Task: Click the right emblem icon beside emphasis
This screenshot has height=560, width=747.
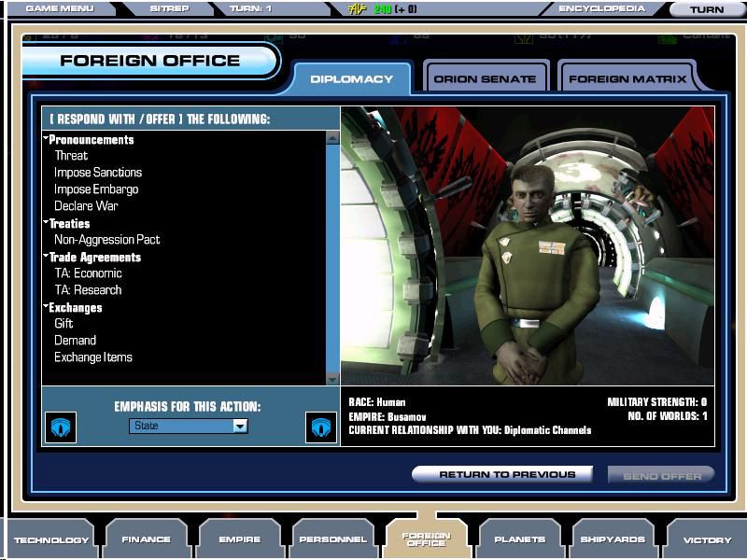Action: pyautogui.click(x=321, y=427)
